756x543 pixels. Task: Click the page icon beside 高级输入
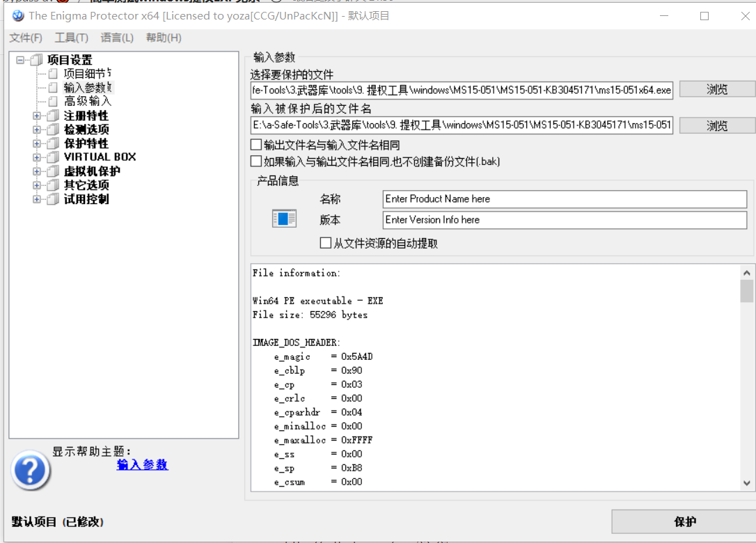(53, 101)
